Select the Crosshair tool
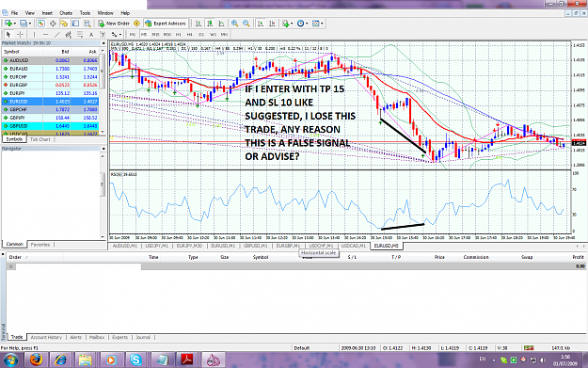Image resolution: width=588 pixels, height=368 pixels. tap(20, 35)
